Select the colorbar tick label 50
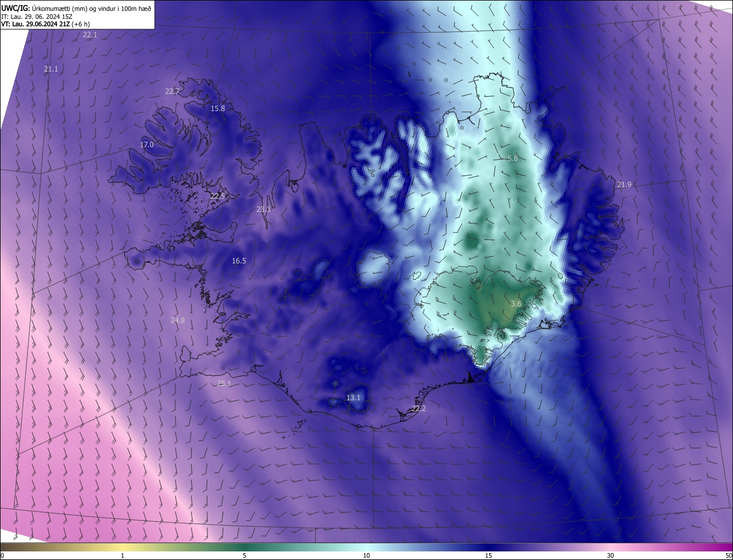733x560 pixels. (x=728, y=556)
